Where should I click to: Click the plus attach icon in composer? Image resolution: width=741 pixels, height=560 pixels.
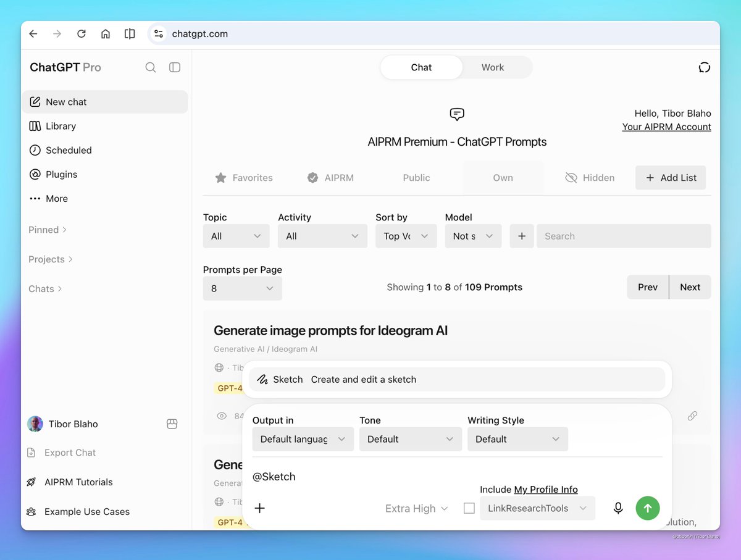point(260,508)
